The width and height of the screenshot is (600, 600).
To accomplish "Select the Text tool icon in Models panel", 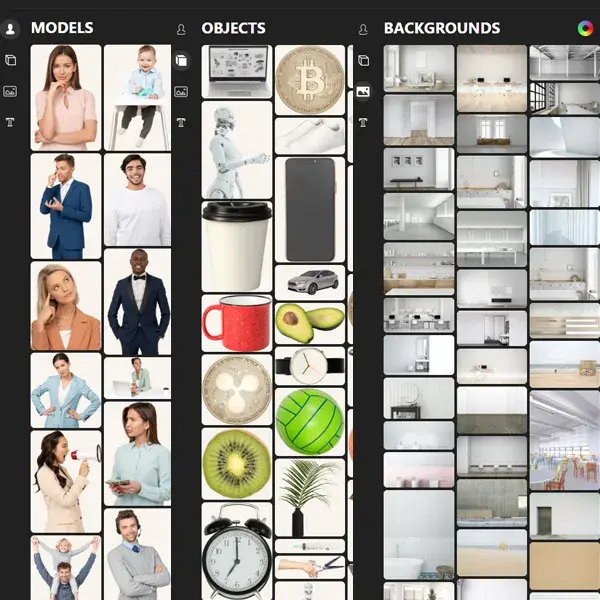I will 10,122.
